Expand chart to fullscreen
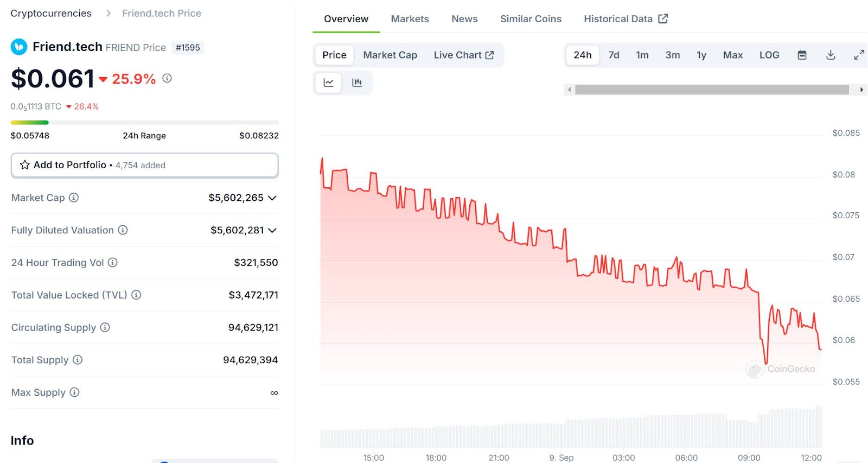The height and width of the screenshot is (463, 868). (859, 55)
